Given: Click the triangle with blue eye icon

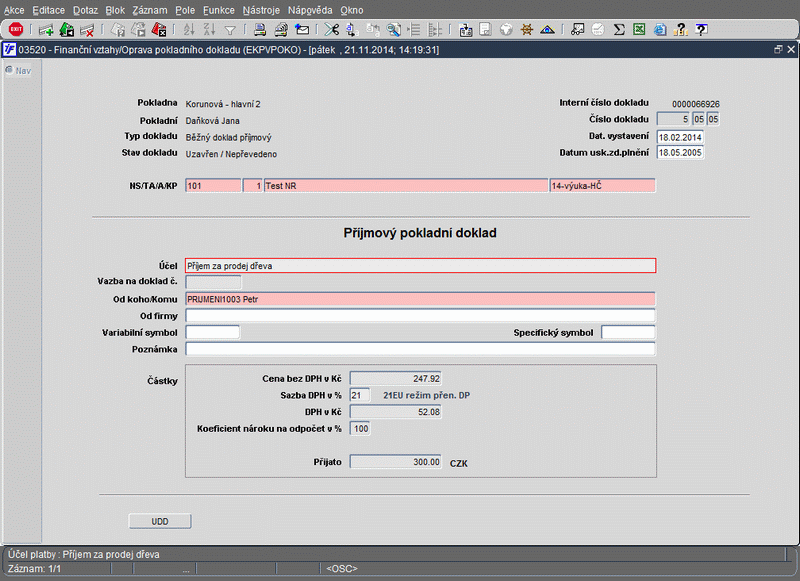Looking at the screenshot, I should 547,30.
